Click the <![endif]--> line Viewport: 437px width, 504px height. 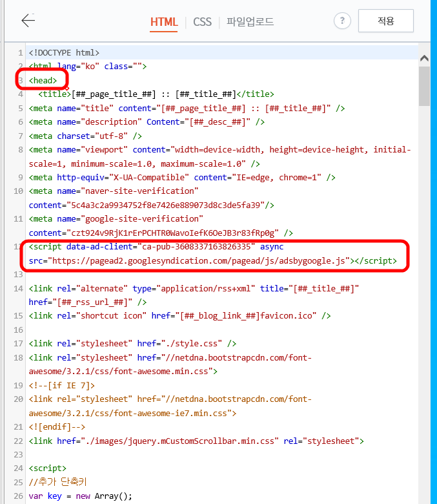57,427
